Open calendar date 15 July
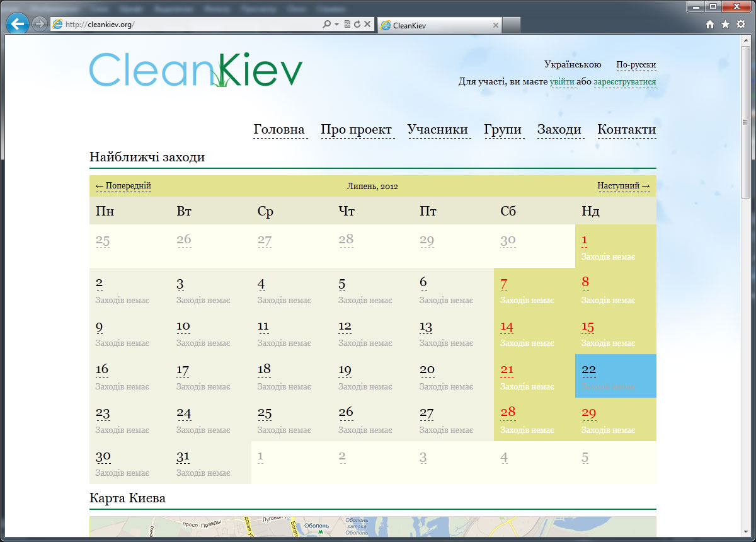The height and width of the screenshot is (542, 756). pos(588,327)
